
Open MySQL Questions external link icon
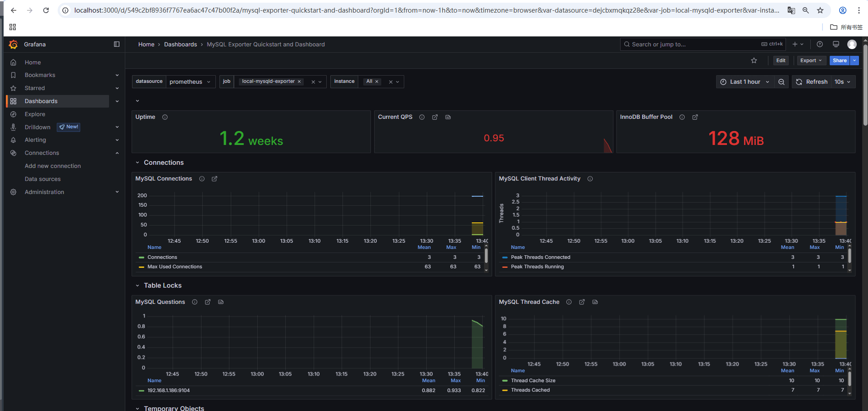[208, 302]
